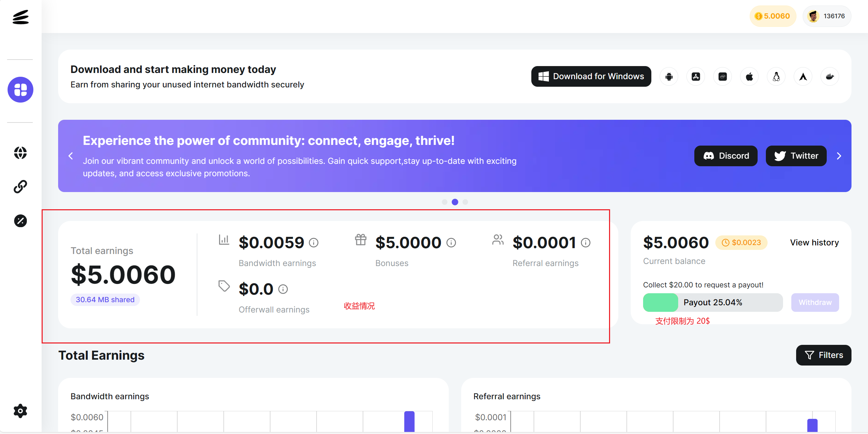Click the Payout 25.04% progress bar

click(713, 302)
